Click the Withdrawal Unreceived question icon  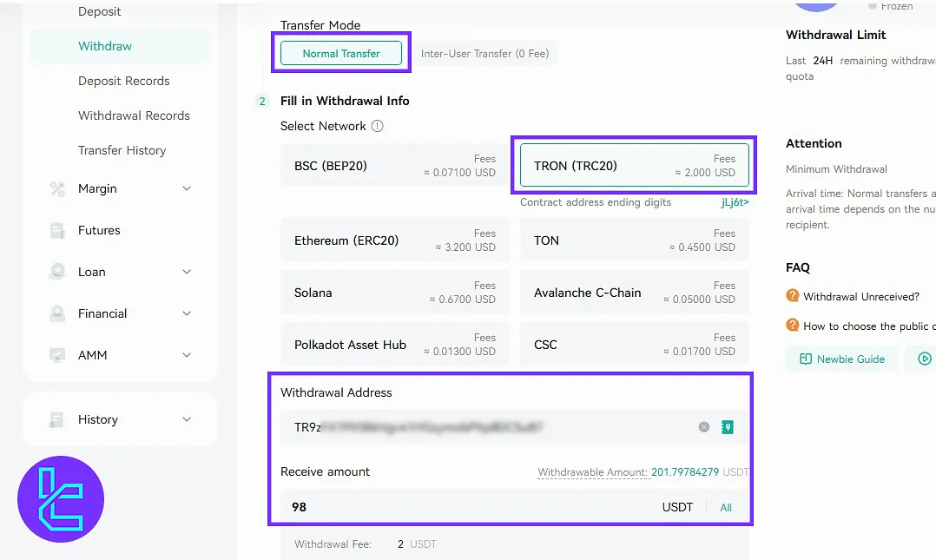pos(792,295)
